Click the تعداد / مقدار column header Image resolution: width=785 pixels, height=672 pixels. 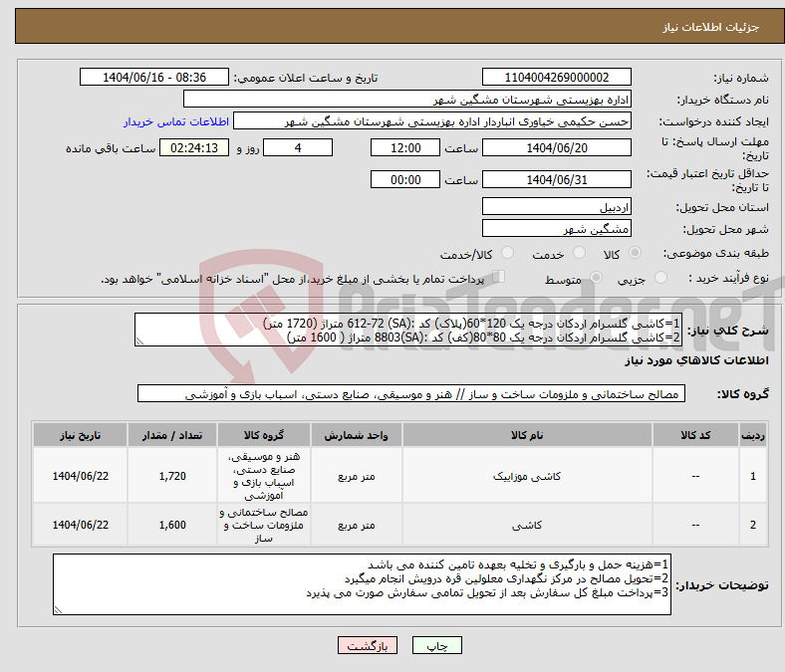pyautogui.click(x=172, y=435)
